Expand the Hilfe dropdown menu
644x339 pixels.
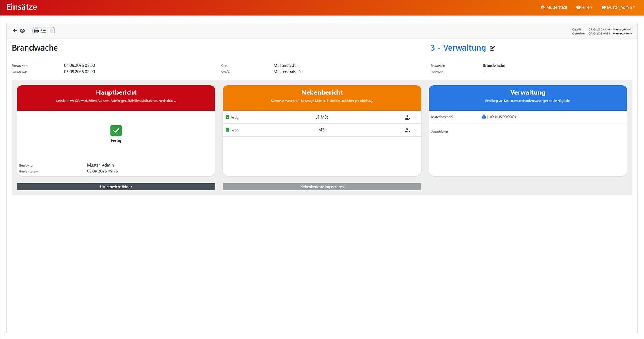[584, 7]
